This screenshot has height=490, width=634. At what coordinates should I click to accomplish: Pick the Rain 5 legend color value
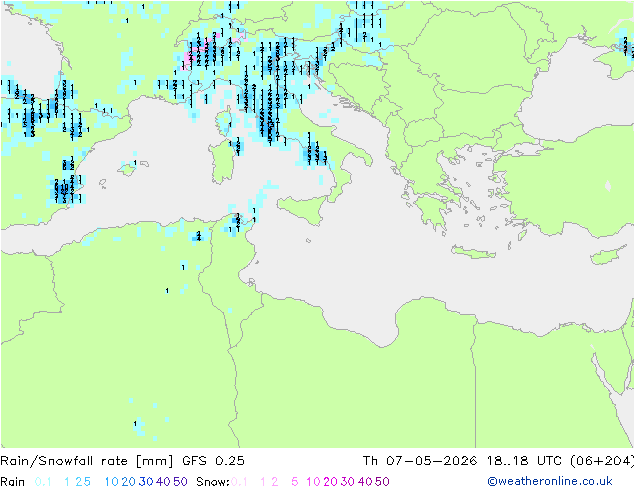pos(87,482)
